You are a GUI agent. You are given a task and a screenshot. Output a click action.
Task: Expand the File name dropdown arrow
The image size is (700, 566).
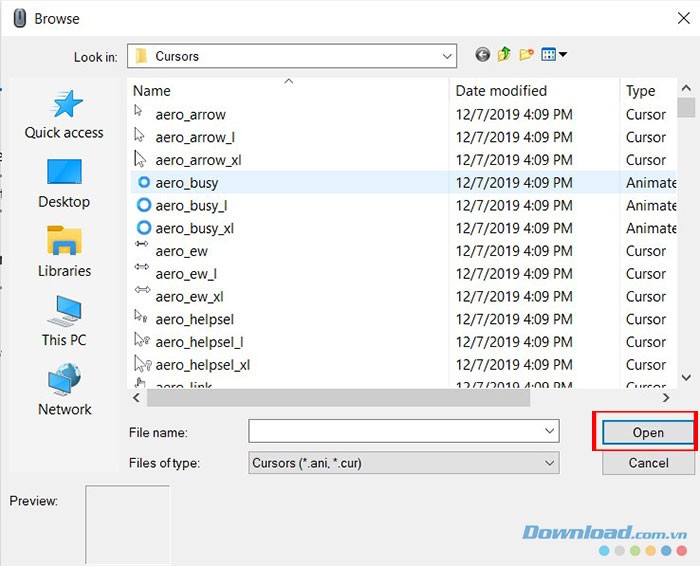pyautogui.click(x=549, y=431)
